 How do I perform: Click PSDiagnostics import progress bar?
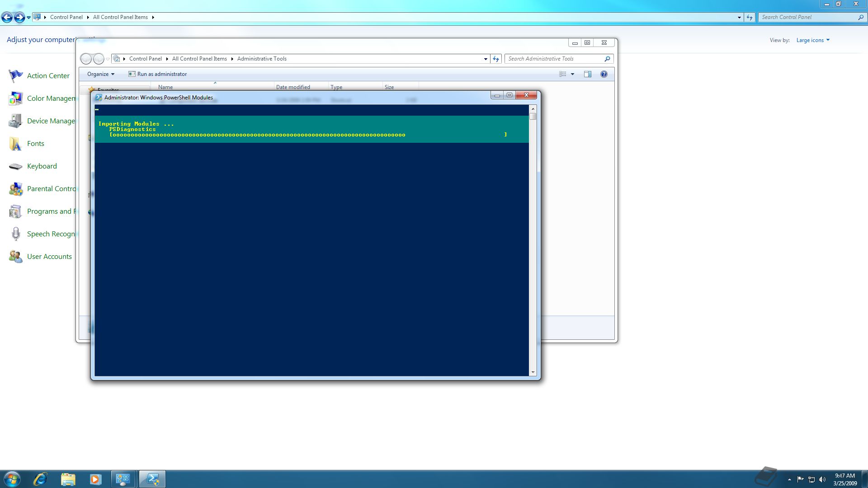(308, 135)
